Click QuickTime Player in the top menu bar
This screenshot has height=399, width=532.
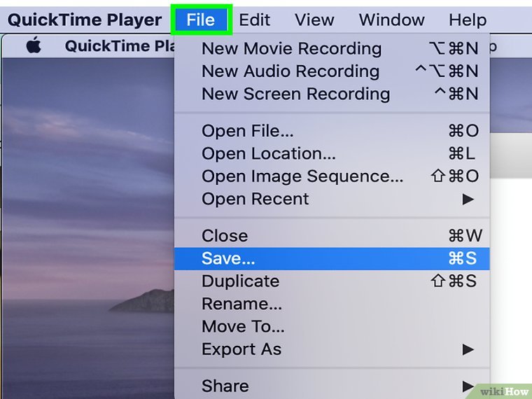point(84,20)
